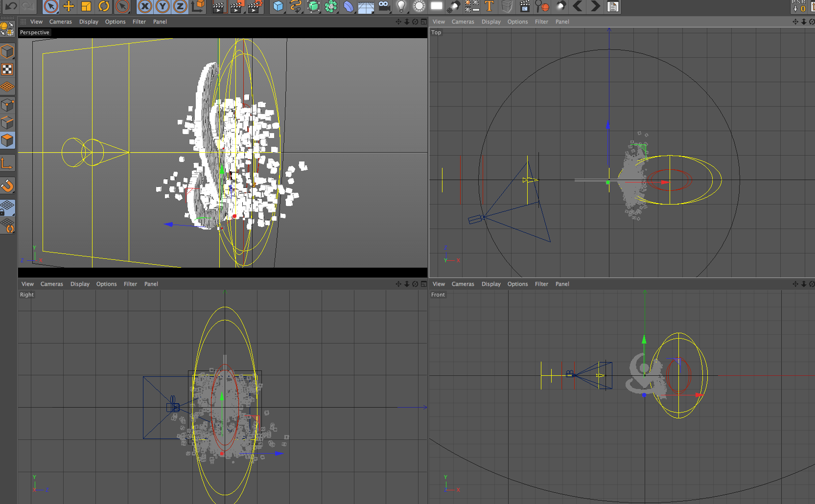Switch to Edges mode
Image resolution: width=815 pixels, height=504 pixels.
tap(7, 122)
